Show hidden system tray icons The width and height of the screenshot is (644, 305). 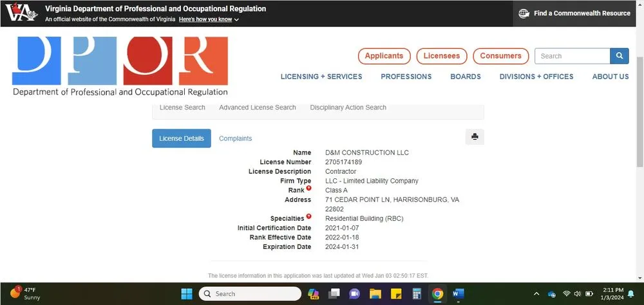(537, 294)
